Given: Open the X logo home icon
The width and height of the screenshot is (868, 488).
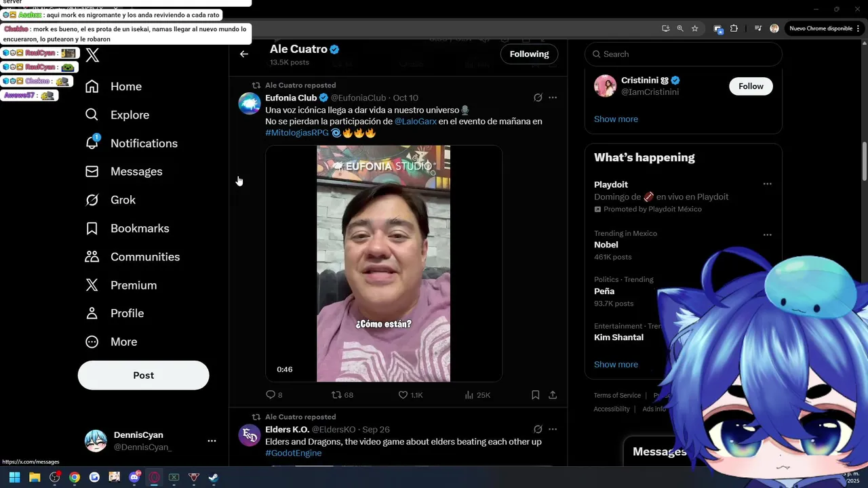Looking at the screenshot, I should (x=93, y=56).
